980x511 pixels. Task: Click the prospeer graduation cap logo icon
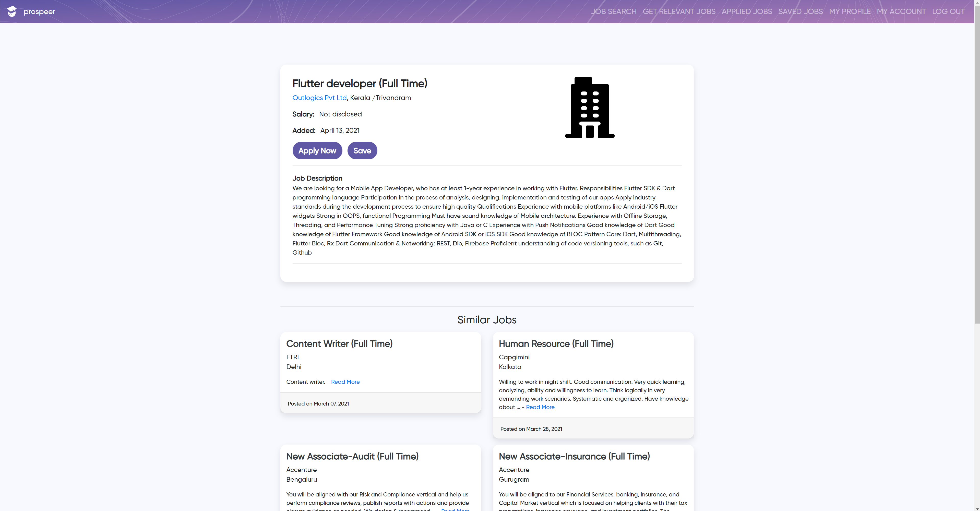(12, 11)
